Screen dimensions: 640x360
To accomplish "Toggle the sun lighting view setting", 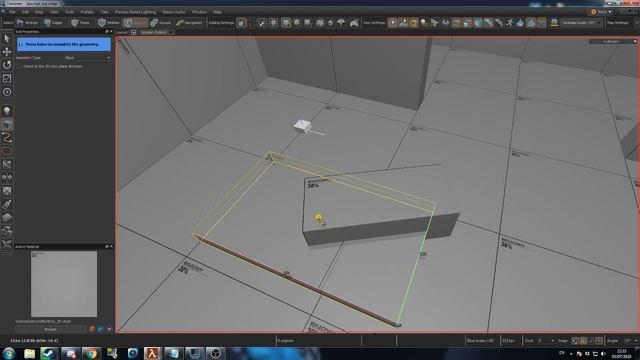I will tap(554, 23).
